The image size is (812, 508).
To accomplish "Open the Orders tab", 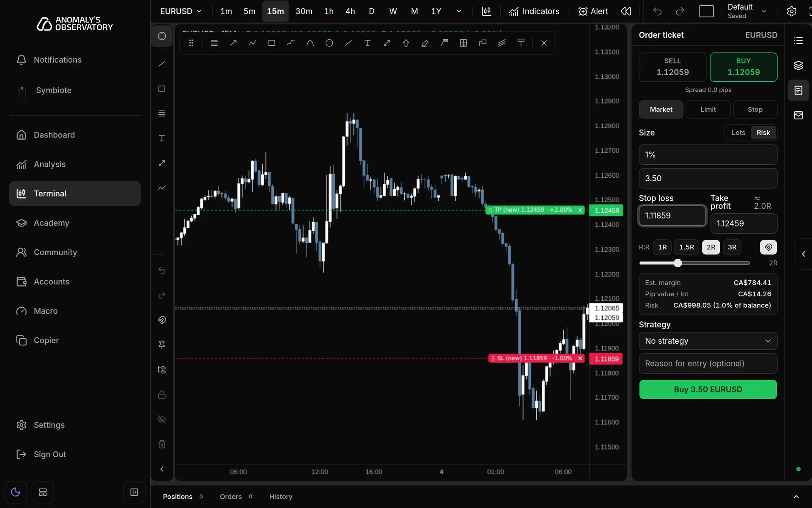I will coord(236,497).
